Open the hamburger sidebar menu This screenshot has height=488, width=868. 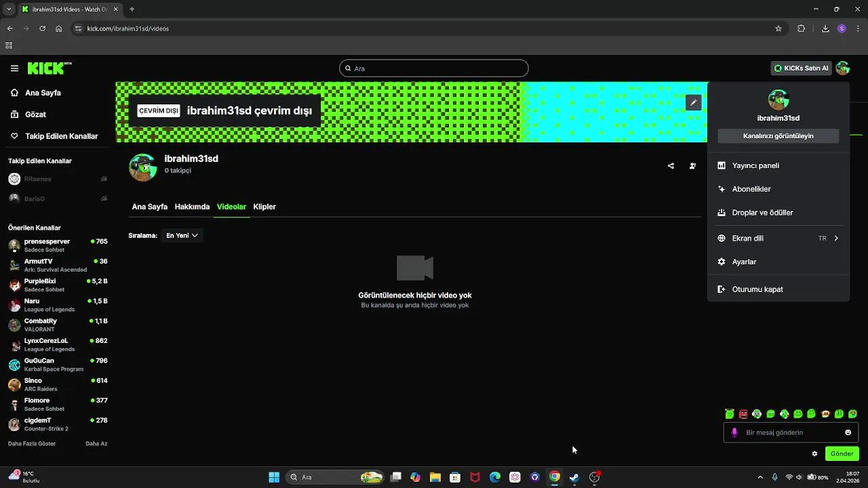click(14, 68)
